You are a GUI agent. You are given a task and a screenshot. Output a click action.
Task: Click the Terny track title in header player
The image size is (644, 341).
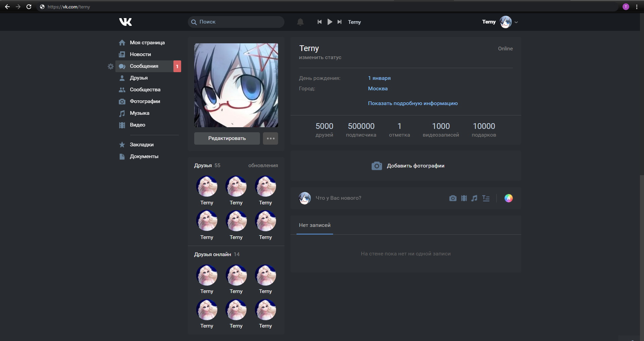[x=354, y=22]
